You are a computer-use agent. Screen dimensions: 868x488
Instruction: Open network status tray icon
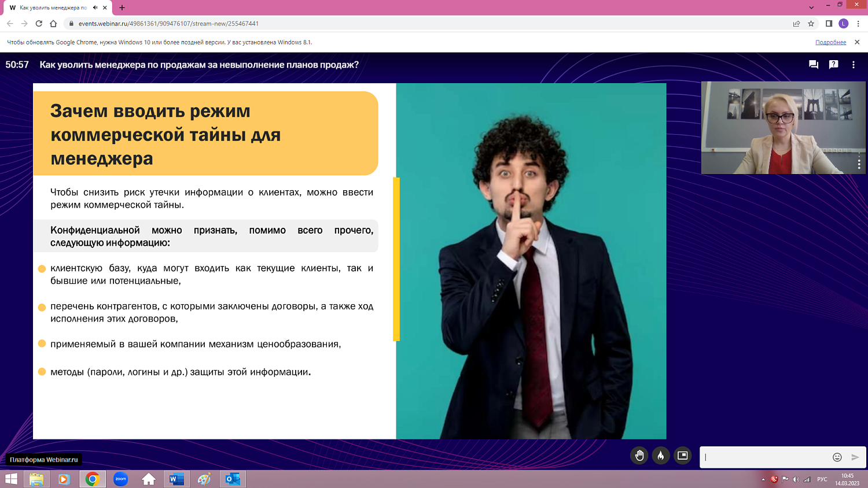point(807,479)
